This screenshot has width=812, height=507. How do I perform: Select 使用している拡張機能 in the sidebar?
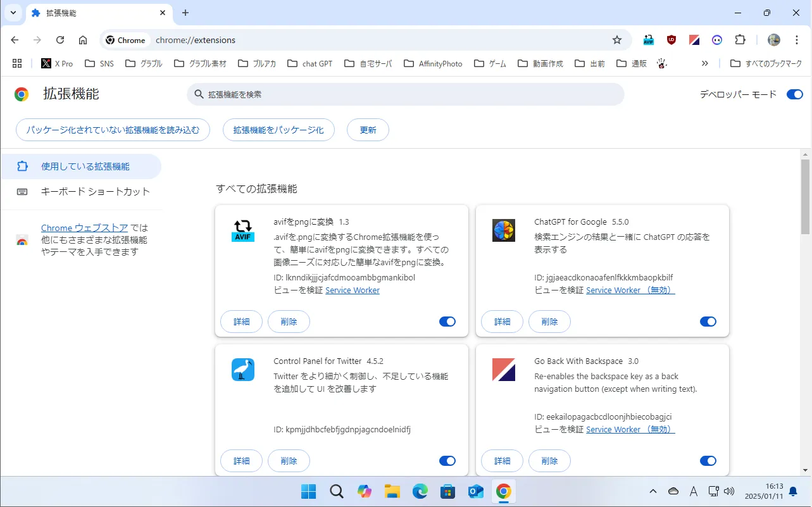(x=80, y=166)
